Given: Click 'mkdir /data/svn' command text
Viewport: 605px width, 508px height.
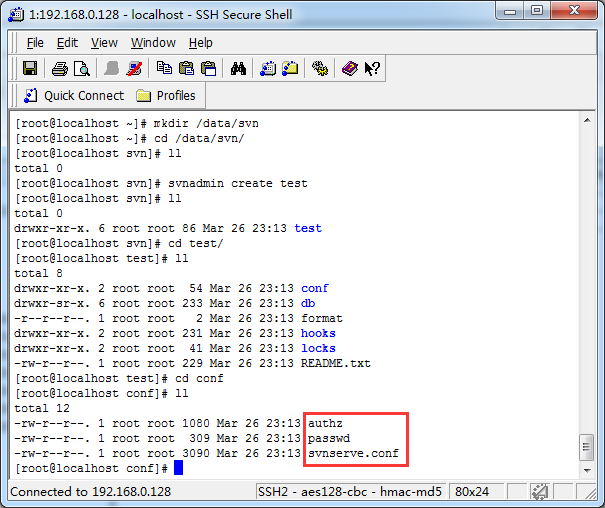Looking at the screenshot, I should click(x=206, y=123).
